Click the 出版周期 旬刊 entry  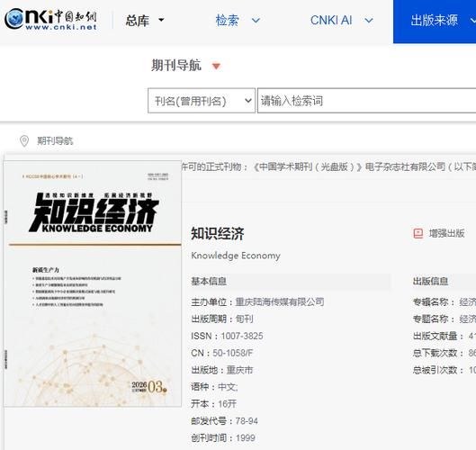click(x=222, y=319)
